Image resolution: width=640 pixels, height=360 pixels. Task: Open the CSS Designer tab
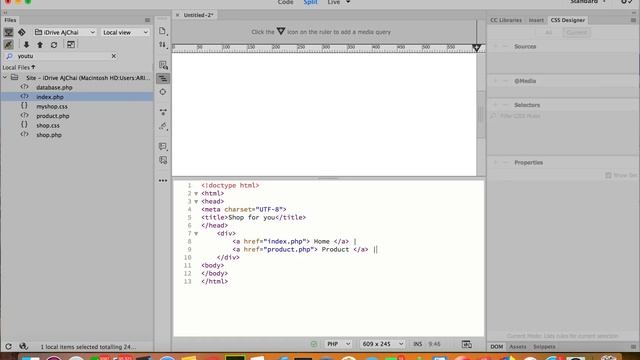click(x=567, y=20)
